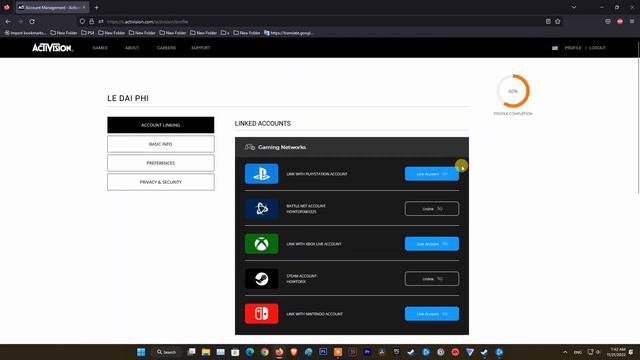The image size is (640, 360).
Task: Click the Battle.net network icon
Action: pos(262,209)
